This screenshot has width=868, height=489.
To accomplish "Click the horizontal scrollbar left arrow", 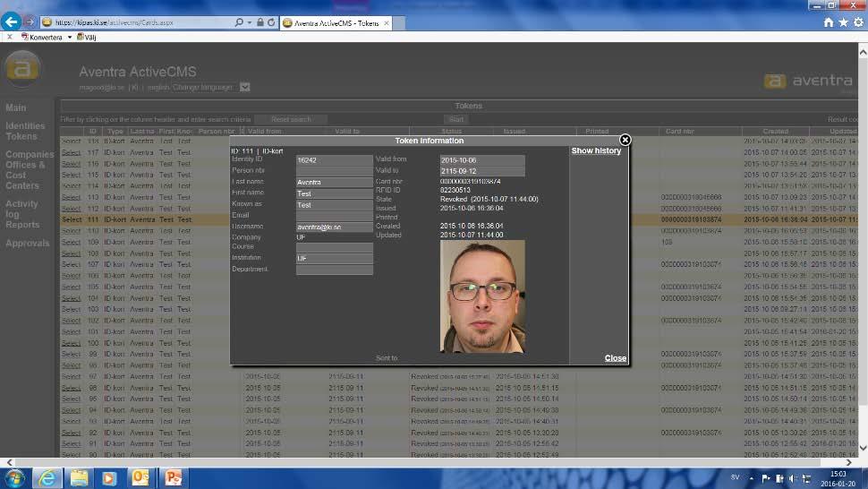I will (10, 462).
